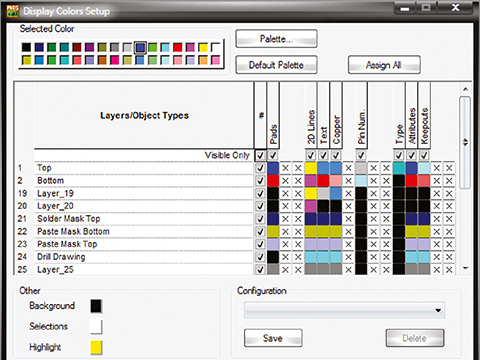Click the layer list scrollbar up arrow
This screenshot has width=480, height=360.
click(465, 89)
